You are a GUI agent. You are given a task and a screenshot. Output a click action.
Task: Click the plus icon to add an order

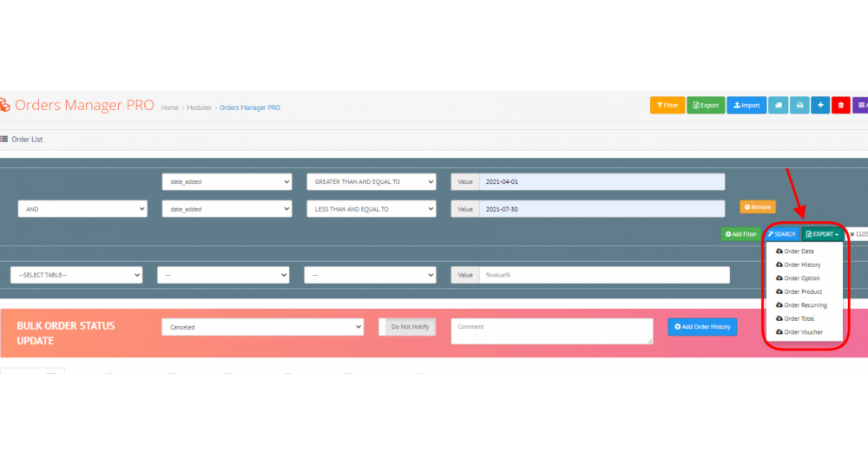pos(820,105)
